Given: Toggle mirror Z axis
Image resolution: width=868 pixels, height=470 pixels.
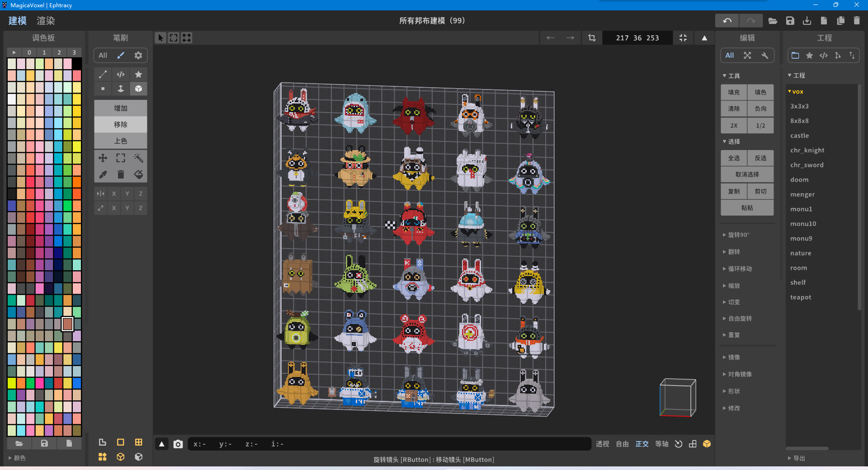Looking at the screenshot, I should (x=141, y=193).
